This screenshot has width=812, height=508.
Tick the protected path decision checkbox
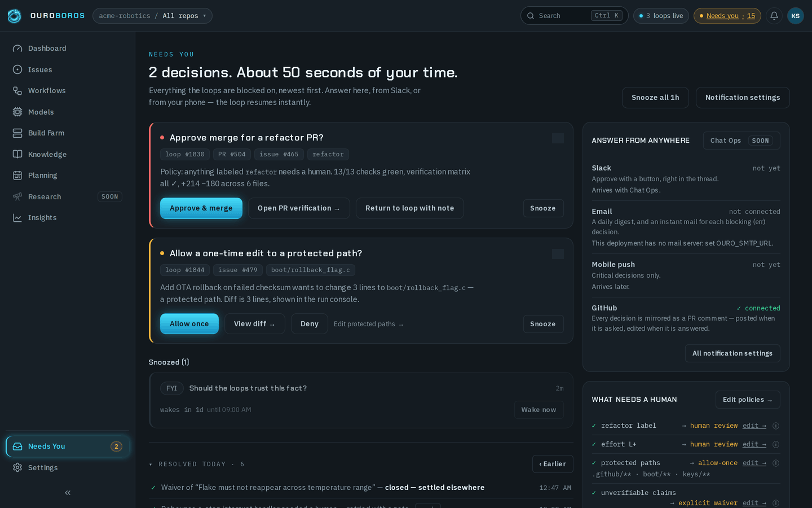click(558, 254)
